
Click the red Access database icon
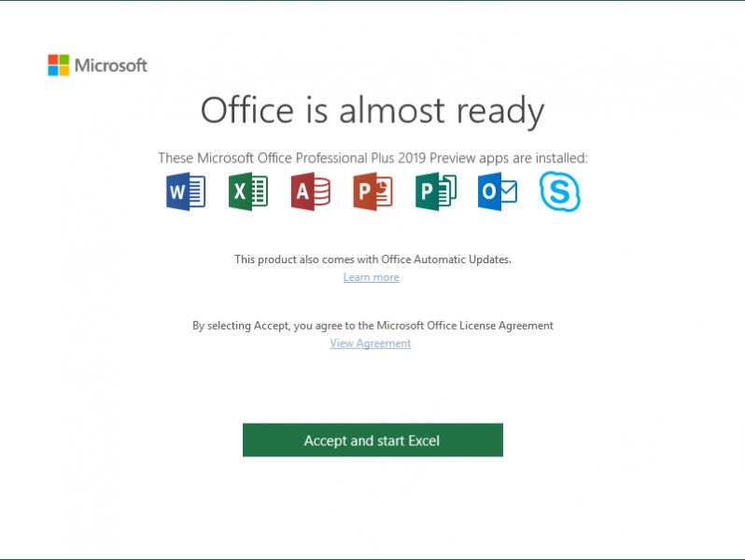point(310,191)
